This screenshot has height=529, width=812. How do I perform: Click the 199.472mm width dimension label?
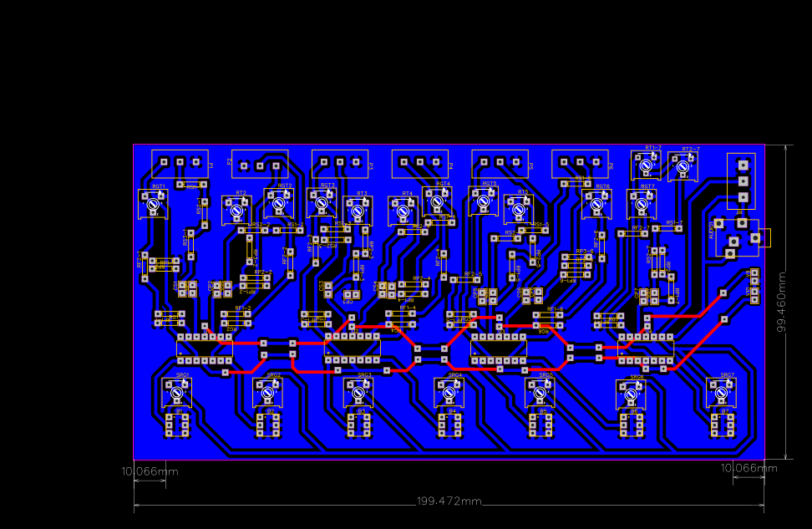[449, 501]
